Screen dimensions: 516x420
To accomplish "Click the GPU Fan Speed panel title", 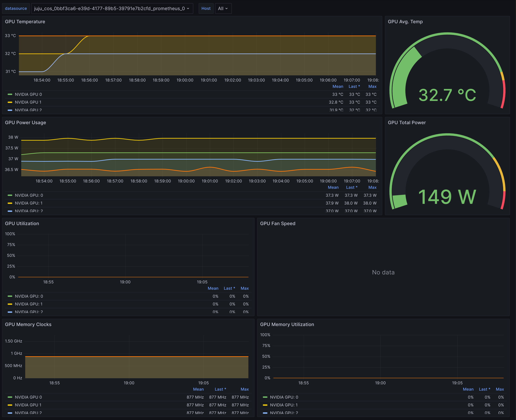I will pyautogui.click(x=278, y=223).
